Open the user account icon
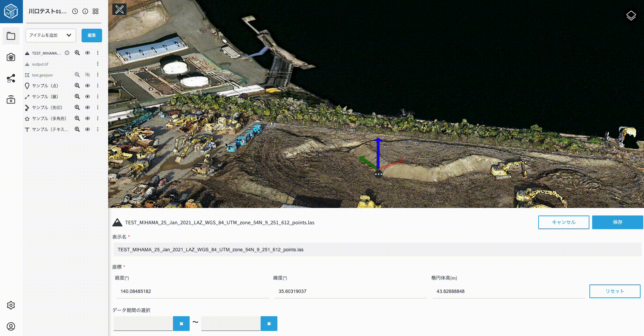This screenshot has width=644, height=336. click(x=11, y=326)
